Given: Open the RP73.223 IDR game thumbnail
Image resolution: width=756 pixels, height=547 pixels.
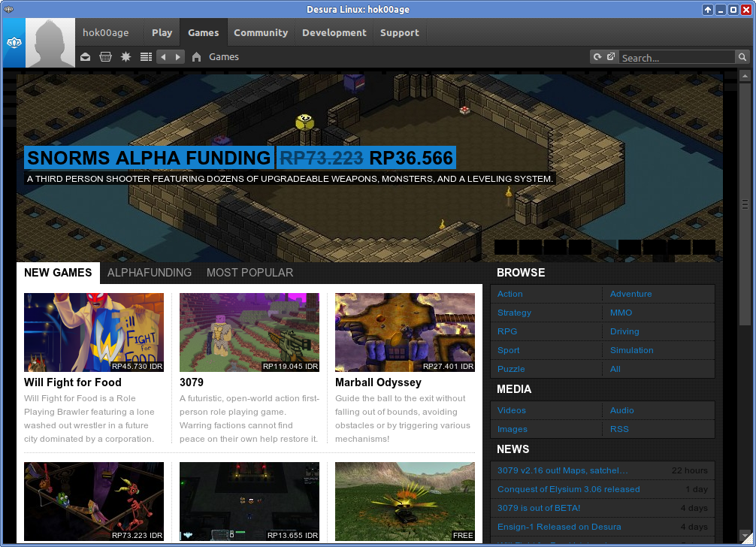Looking at the screenshot, I should click(x=94, y=502).
